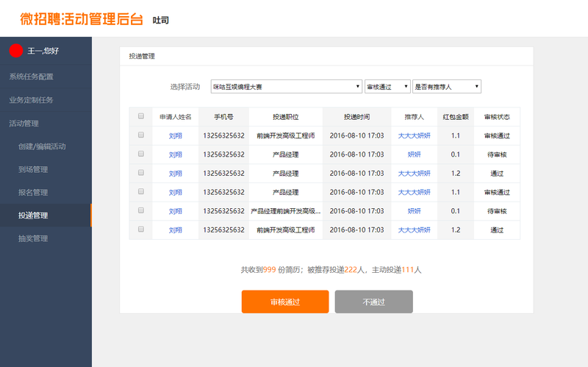Click 待审核 status in 产品经理 0.1 row
The image size is (588, 367).
pos(497,154)
